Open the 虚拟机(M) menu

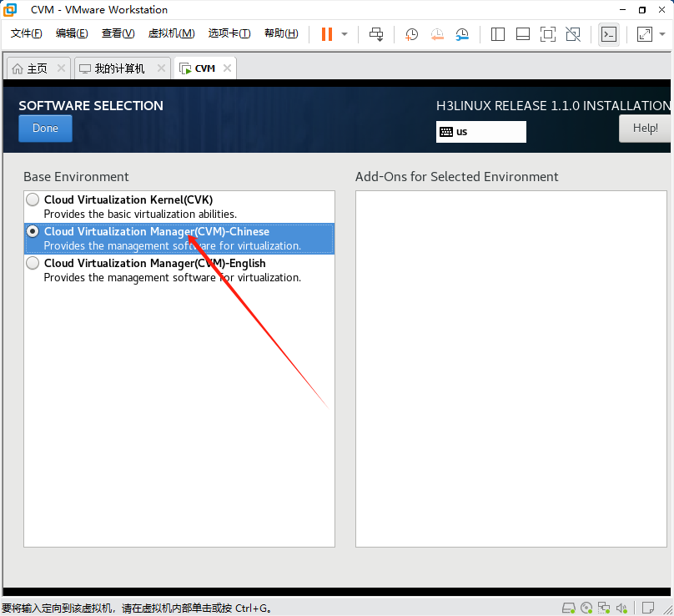click(x=171, y=33)
